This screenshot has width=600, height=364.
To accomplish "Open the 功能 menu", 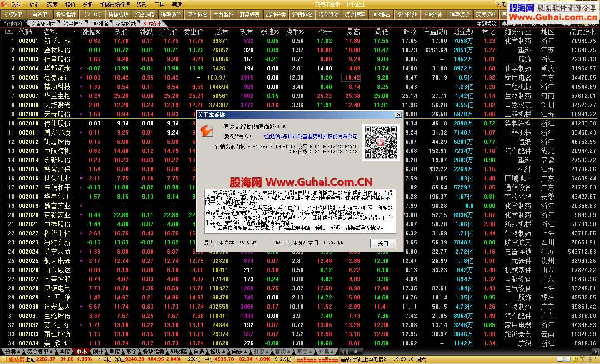I will click(35, 5).
